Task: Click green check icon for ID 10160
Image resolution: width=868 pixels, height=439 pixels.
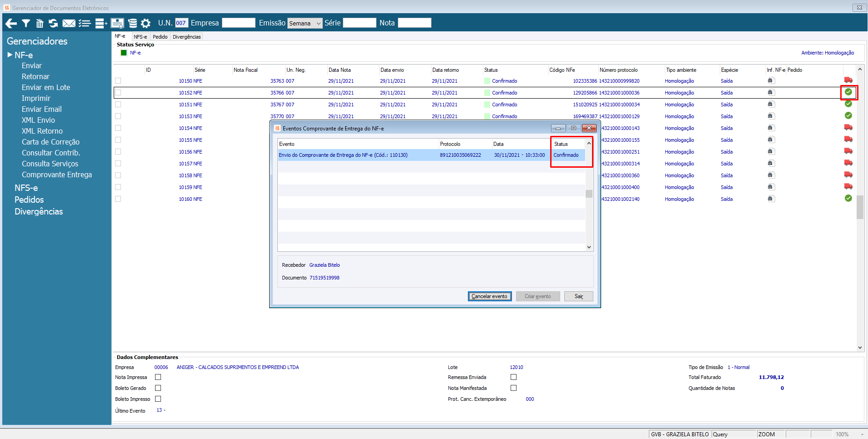Action: (x=848, y=199)
